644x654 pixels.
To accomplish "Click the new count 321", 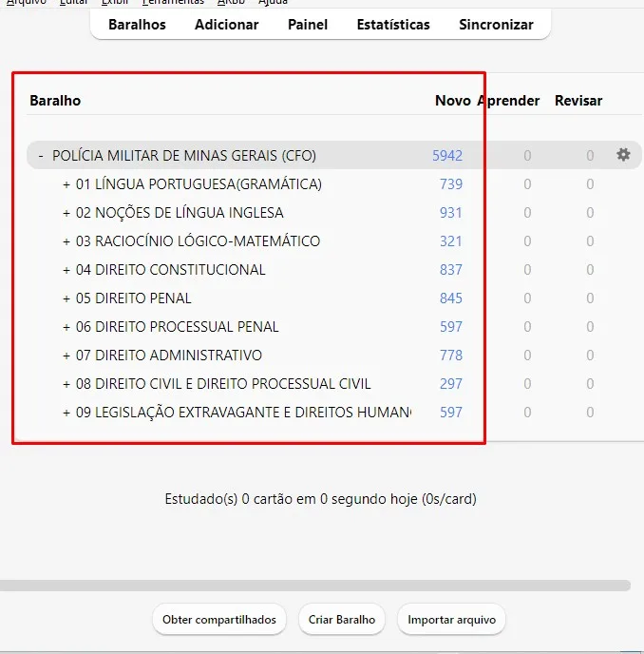I will (451, 241).
